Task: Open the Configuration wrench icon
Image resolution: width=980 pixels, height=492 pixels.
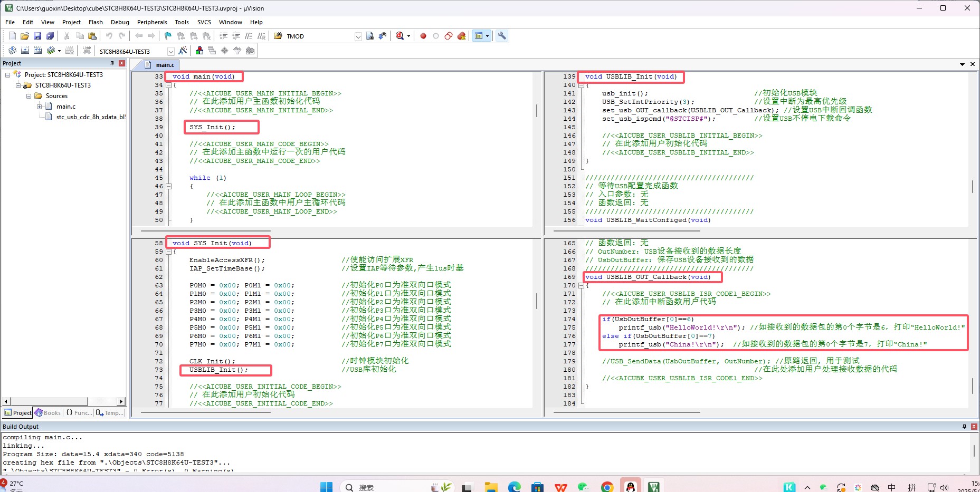Action: click(502, 36)
